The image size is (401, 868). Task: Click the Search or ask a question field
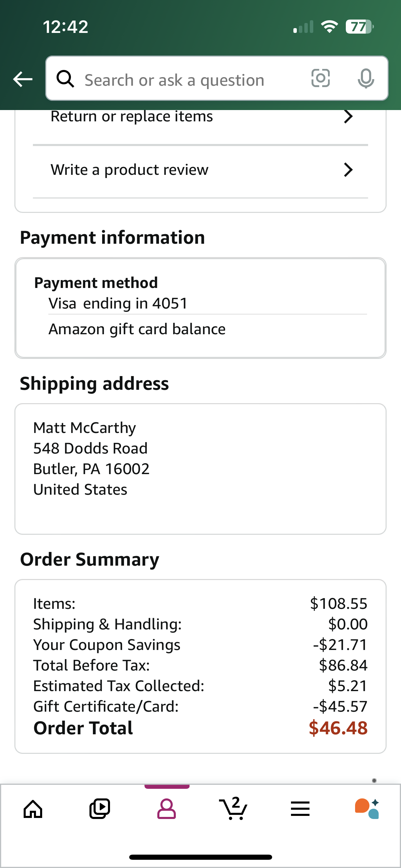pos(192,80)
